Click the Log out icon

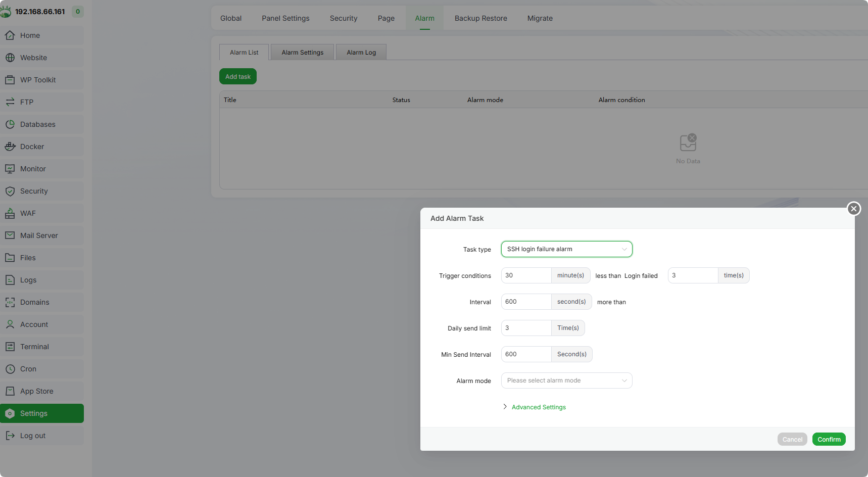10,436
